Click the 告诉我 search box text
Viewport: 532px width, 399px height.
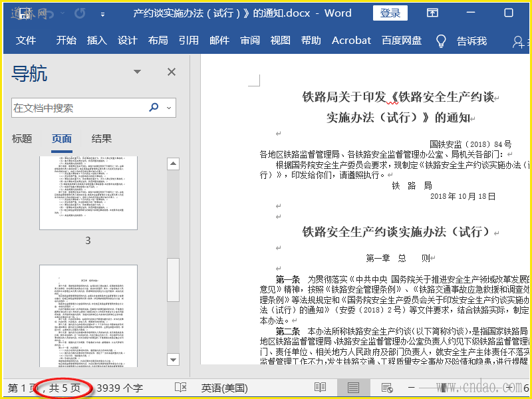click(x=471, y=41)
